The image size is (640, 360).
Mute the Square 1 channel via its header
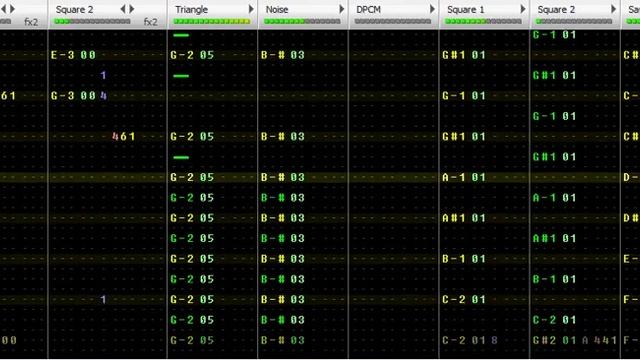click(465, 9)
